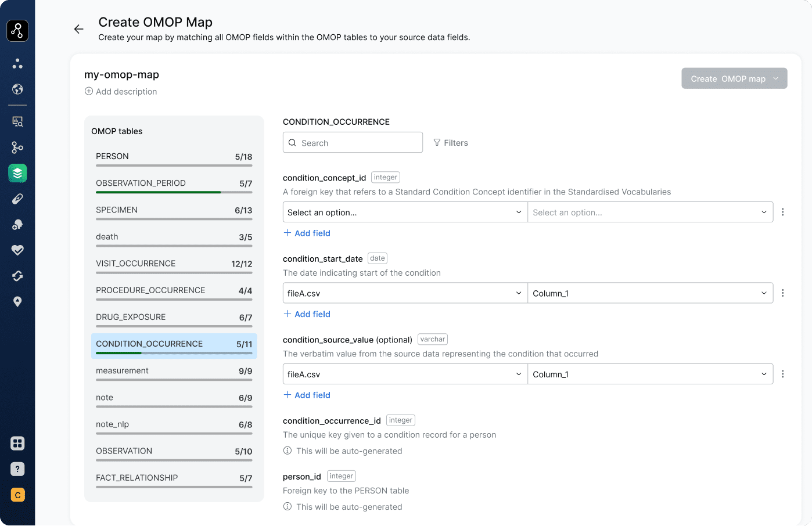Click the date tag beside condition_start_date
The height and width of the screenshot is (526, 812).
(378, 258)
